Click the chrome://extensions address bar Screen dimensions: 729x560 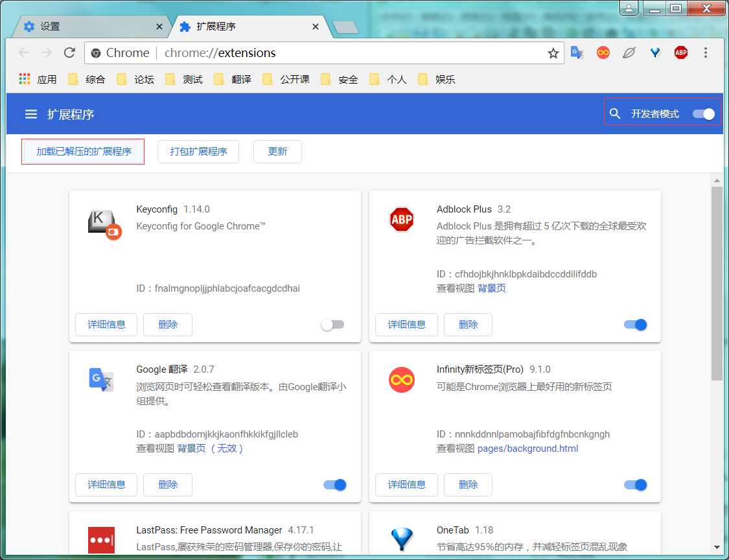(324, 53)
